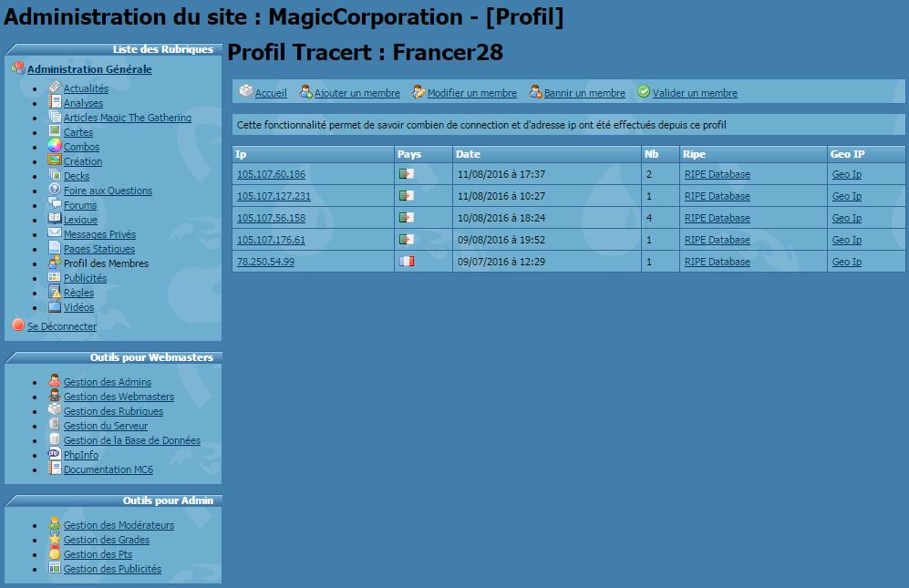The width and height of the screenshot is (909, 588).
Task: Open IP address 78.250.54.99
Action: [x=265, y=262]
